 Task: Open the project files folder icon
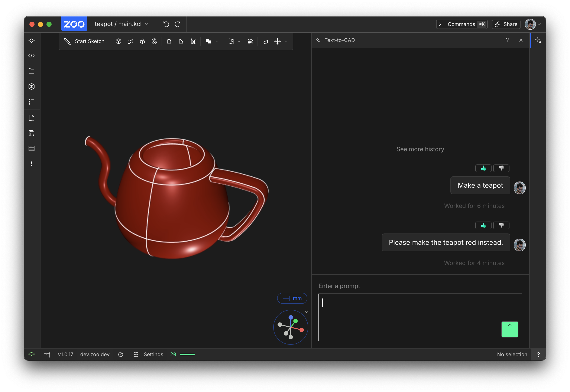coord(32,71)
